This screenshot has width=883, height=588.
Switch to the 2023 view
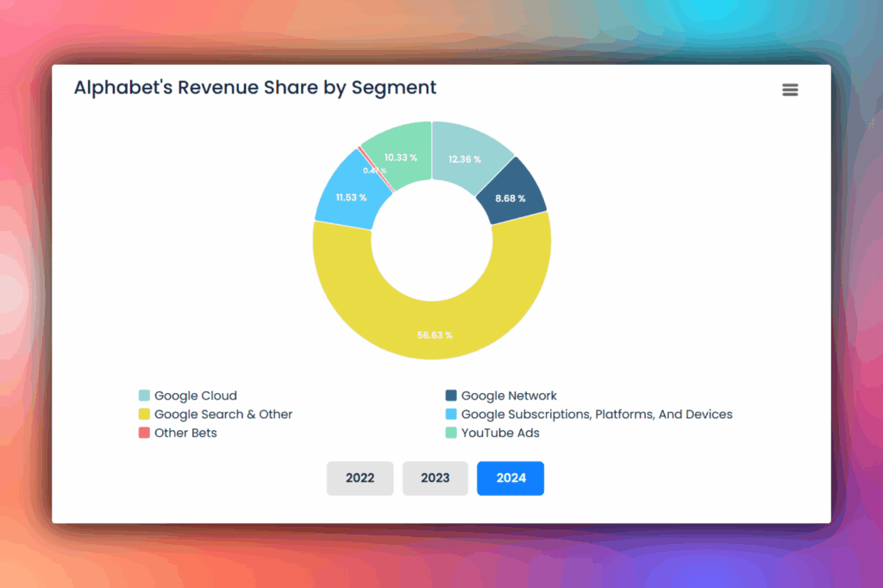click(435, 478)
